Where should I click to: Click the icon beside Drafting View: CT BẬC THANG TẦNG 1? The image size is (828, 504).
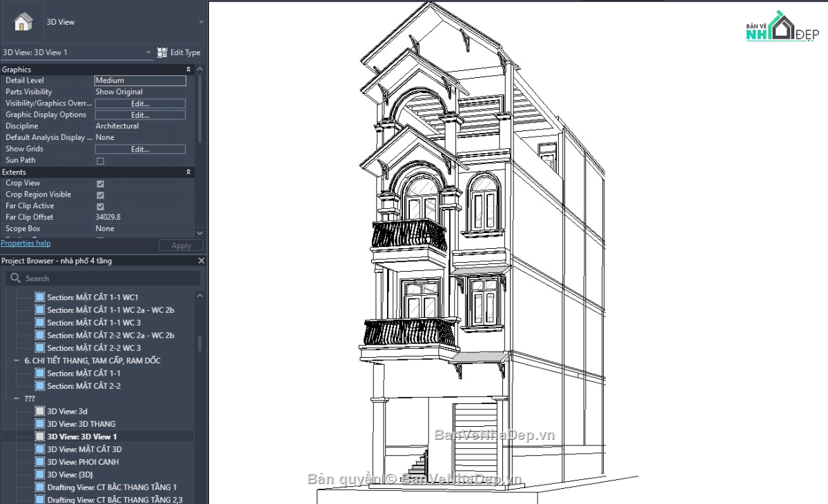point(39,487)
